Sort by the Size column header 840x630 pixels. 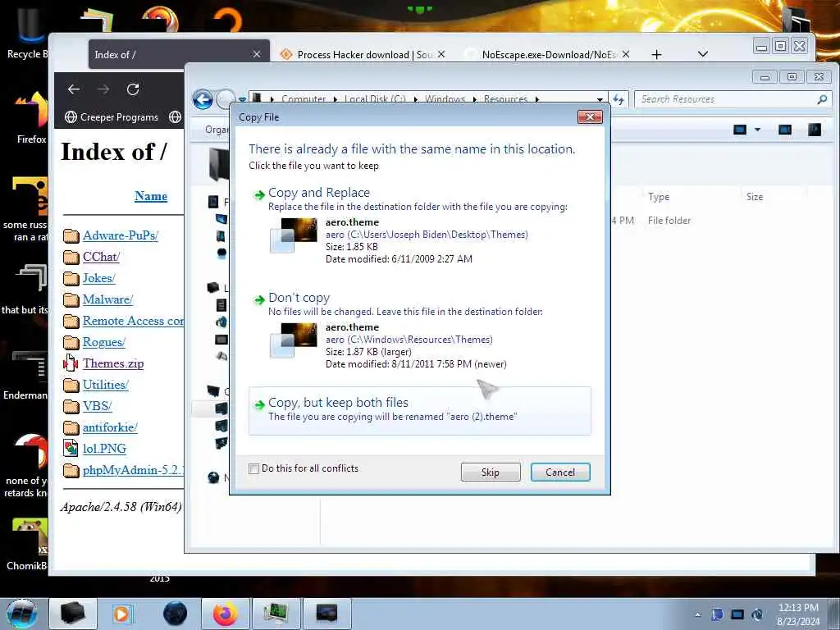pyautogui.click(x=755, y=197)
